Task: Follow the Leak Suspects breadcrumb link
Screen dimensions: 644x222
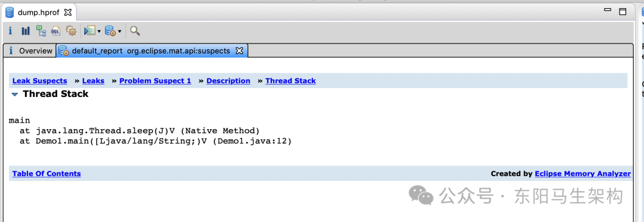Action: point(40,81)
